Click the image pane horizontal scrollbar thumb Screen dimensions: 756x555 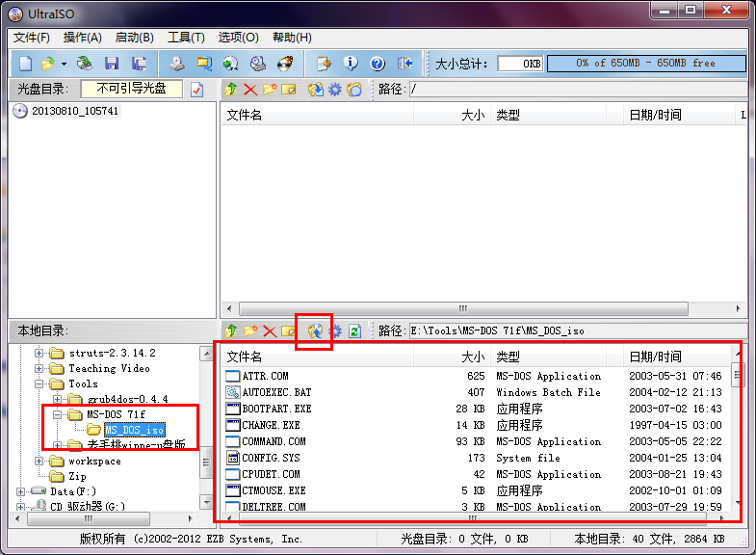click(x=463, y=308)
